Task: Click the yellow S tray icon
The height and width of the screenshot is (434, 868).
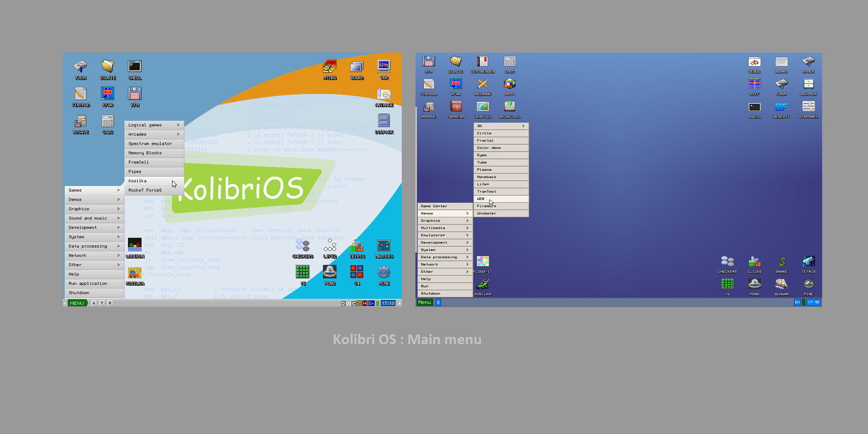Action: click(x=359, y=303)
